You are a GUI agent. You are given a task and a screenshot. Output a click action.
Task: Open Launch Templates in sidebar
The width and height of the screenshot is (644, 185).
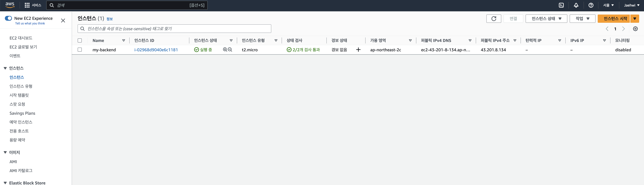tap(19, 95)
